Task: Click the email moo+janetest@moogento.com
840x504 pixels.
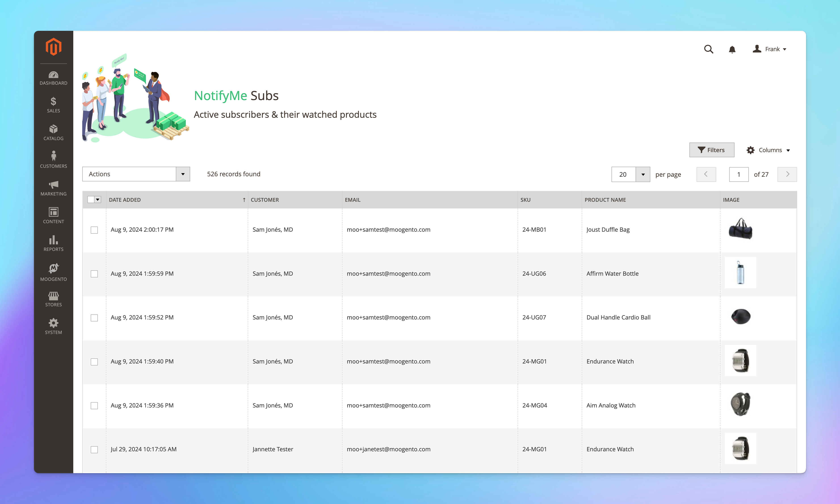Action: pyautogui.click(x=388, y=449)
